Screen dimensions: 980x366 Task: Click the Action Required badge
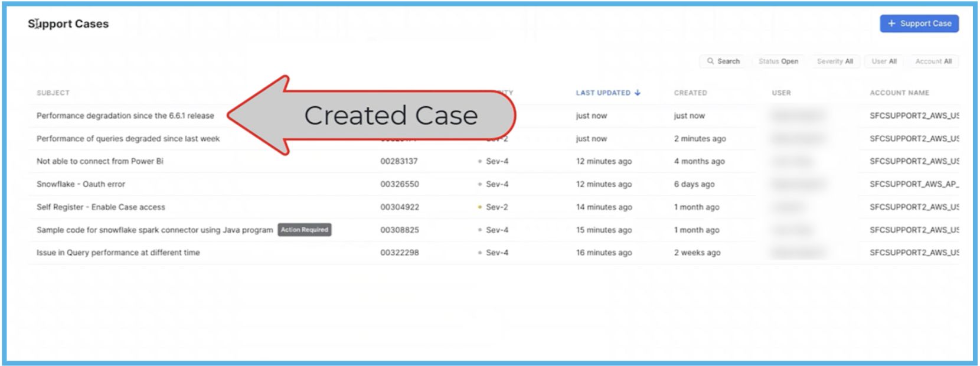305,230
